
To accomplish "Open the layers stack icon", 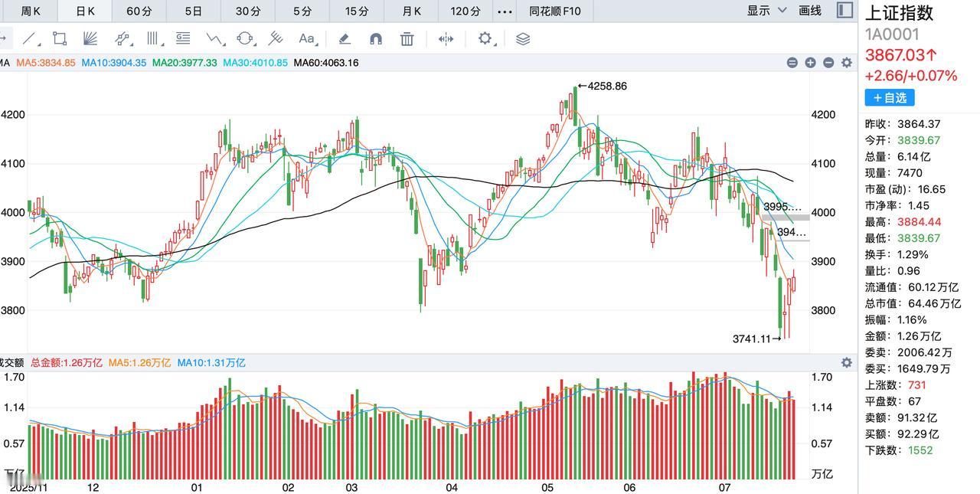I will coord(523,38).
